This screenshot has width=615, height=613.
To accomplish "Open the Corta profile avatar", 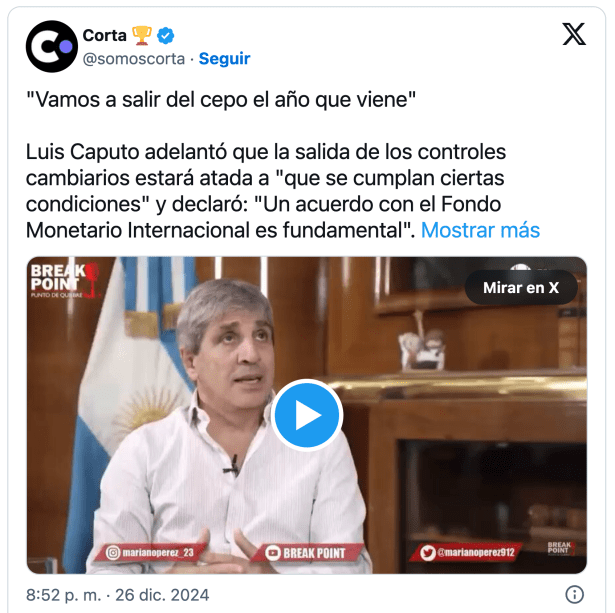I will coord(51,46).
